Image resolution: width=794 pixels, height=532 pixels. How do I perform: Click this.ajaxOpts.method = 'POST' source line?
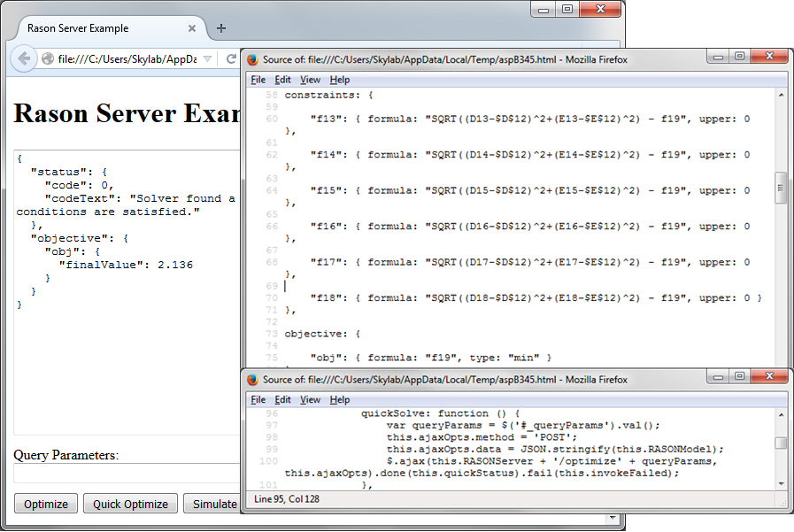point(482,437)
